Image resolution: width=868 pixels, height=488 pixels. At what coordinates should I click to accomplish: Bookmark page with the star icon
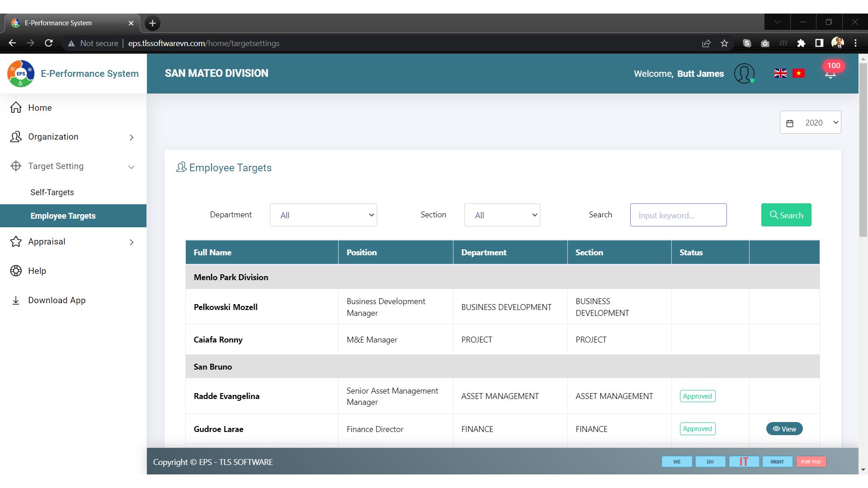click(725, 43)
